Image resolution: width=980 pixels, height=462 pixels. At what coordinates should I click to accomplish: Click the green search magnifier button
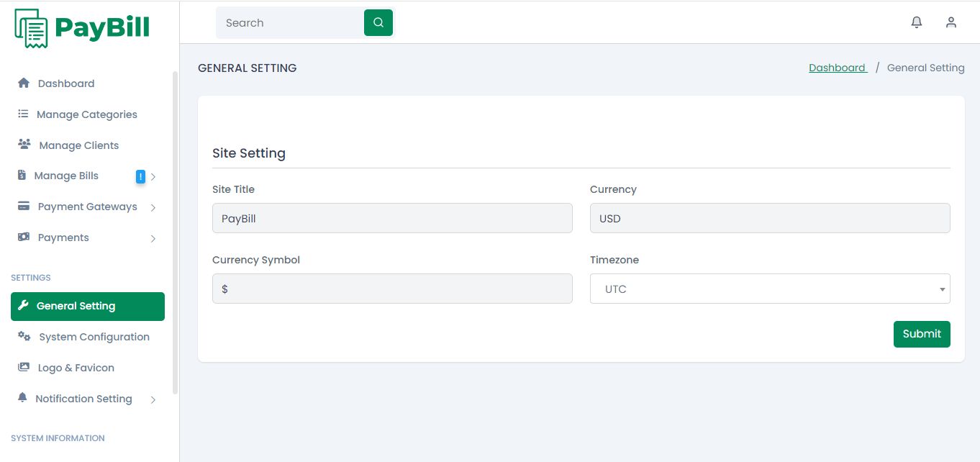pos(378,22)
